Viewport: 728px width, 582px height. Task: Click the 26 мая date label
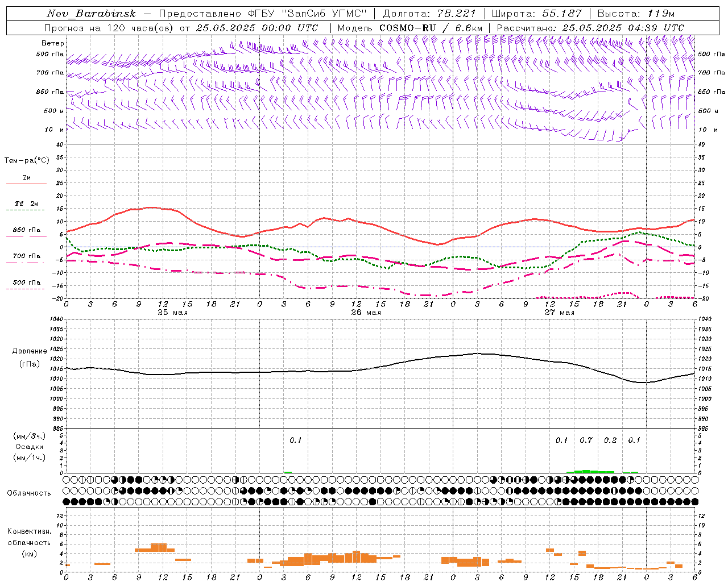(x=366, y=313)
